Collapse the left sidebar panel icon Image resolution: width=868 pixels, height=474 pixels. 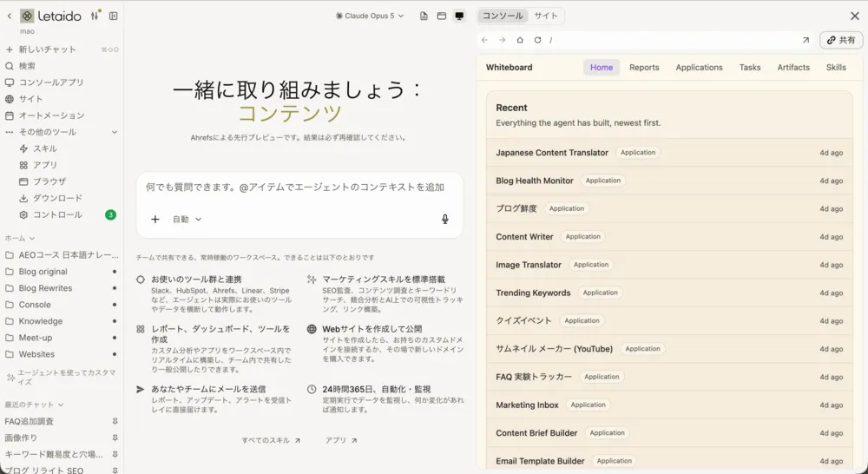click(x=114, y=16)
